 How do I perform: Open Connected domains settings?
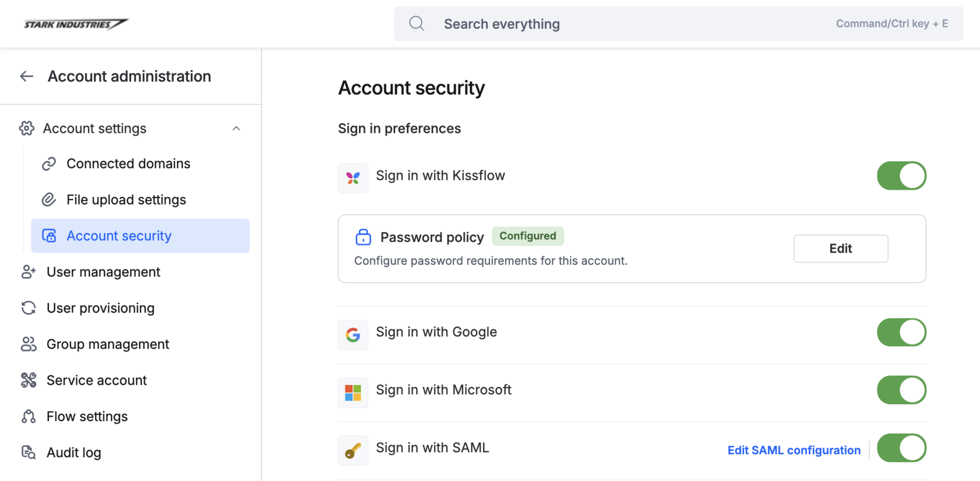click(128, 164)
